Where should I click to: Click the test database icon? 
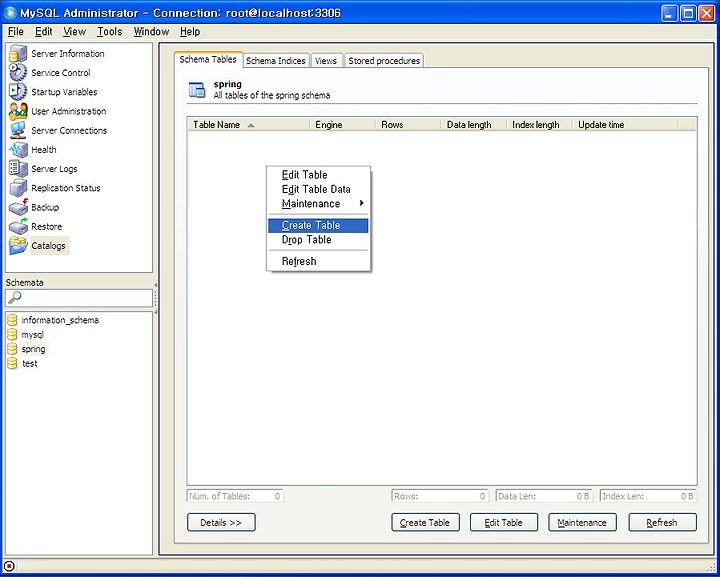click(x=12, y=364)
